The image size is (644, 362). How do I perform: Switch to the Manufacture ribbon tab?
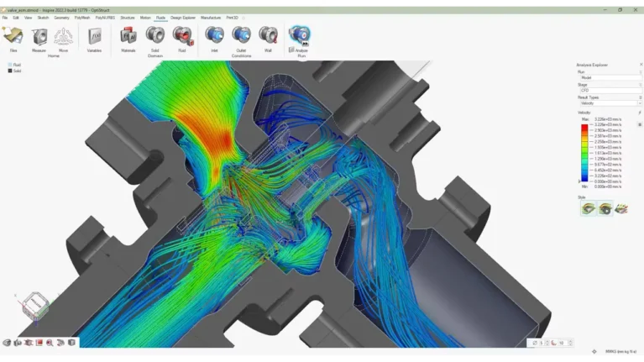[x=211, y=18]
